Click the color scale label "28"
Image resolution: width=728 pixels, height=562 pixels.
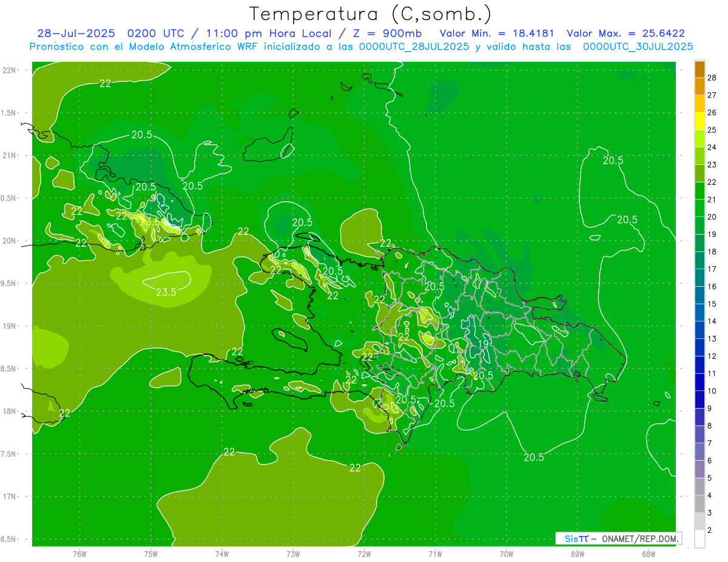[712, 78]
